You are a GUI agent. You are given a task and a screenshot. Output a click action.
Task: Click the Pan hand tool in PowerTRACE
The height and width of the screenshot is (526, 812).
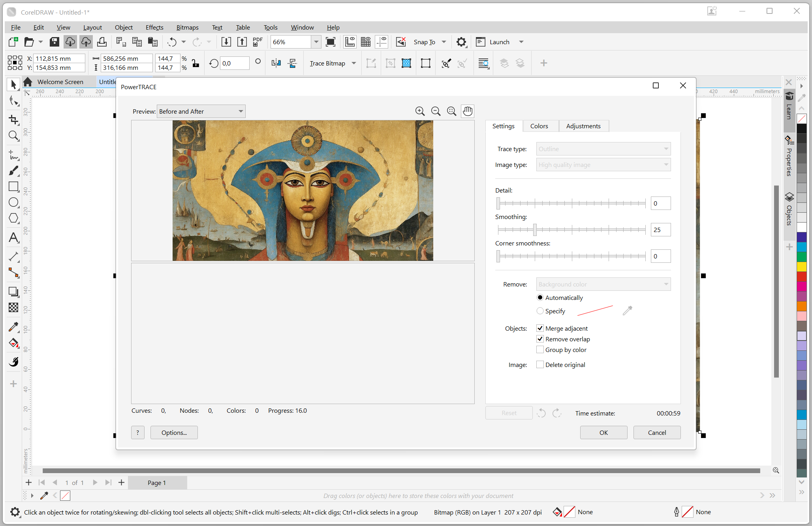tap(468, 111)
